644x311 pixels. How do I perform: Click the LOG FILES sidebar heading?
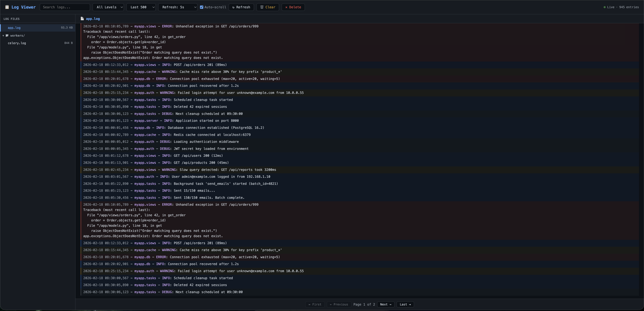pos(11,19)
